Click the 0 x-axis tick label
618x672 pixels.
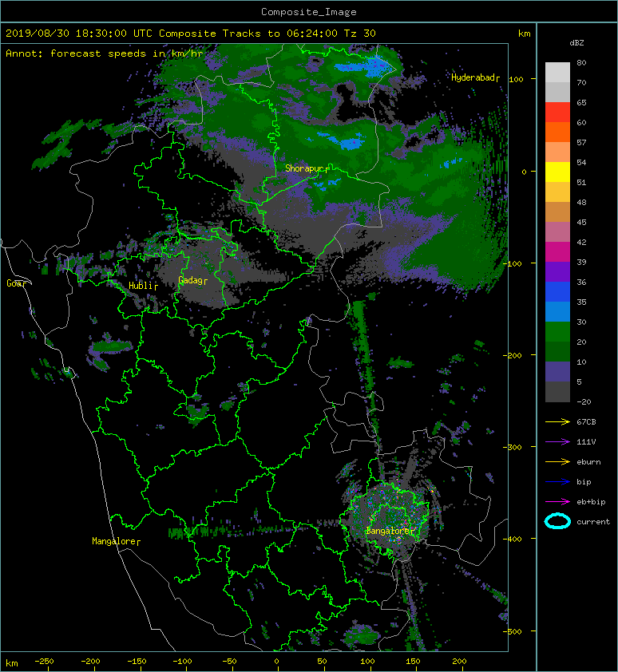click(x=276, y=662)
